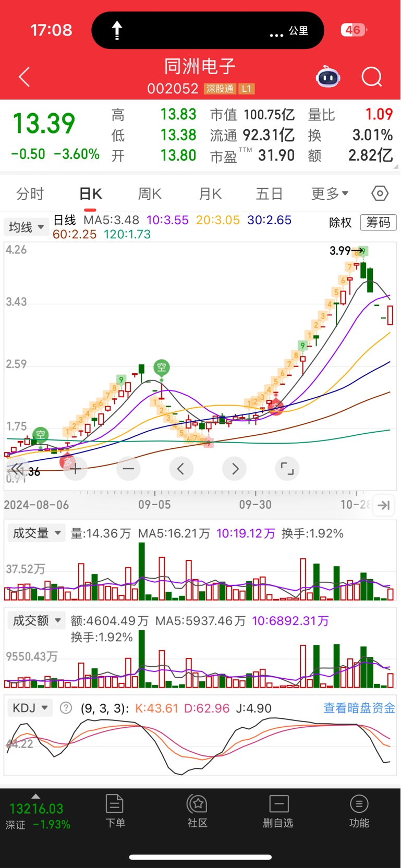The height and width of the screenshot is (868, 401).
Task: Tap the battery indicator in status bar
Action: pyautogui.click(x=354, y=30)
